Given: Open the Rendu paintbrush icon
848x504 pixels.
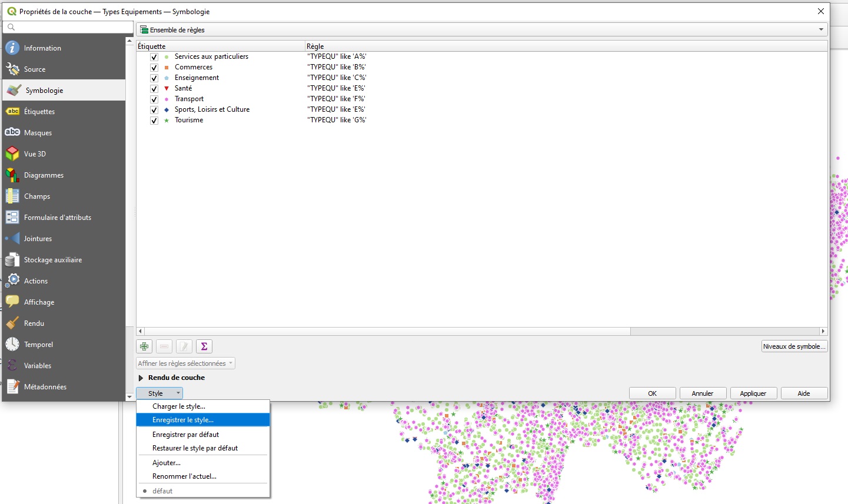Looking at the screenshot, I should coord(12,323).
